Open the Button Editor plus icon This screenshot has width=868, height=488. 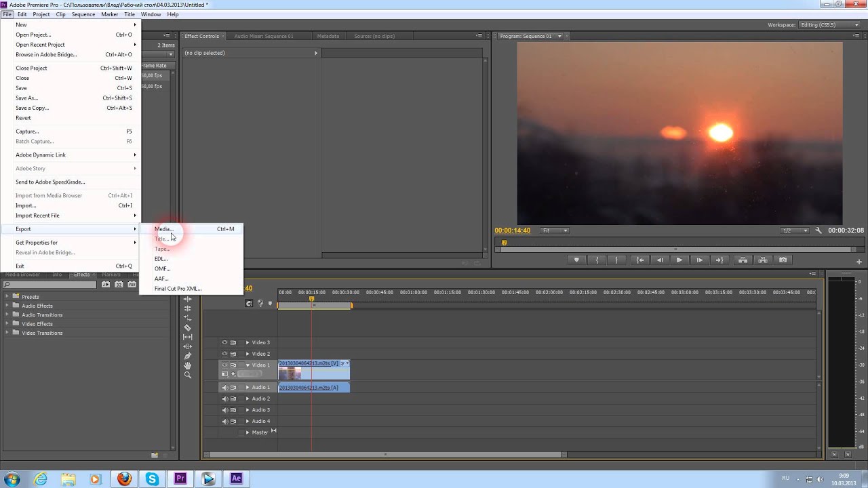pyautogui.click(x=859, y=262)
